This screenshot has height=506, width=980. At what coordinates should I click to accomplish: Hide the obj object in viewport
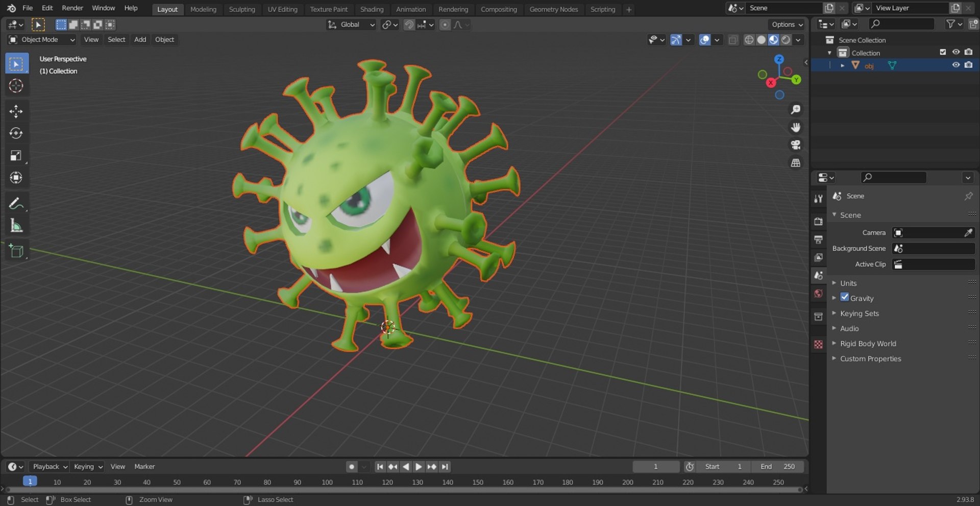956,65
